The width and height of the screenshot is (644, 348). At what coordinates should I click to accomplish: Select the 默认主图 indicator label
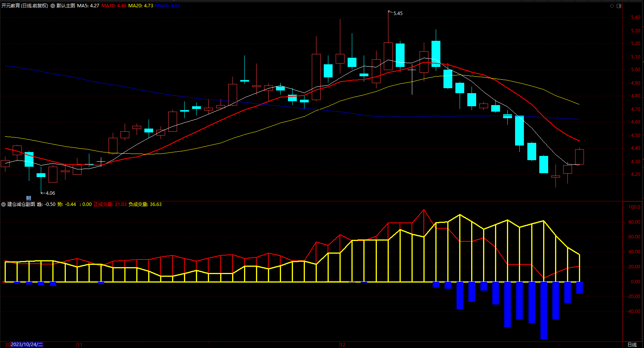(66, 6)
